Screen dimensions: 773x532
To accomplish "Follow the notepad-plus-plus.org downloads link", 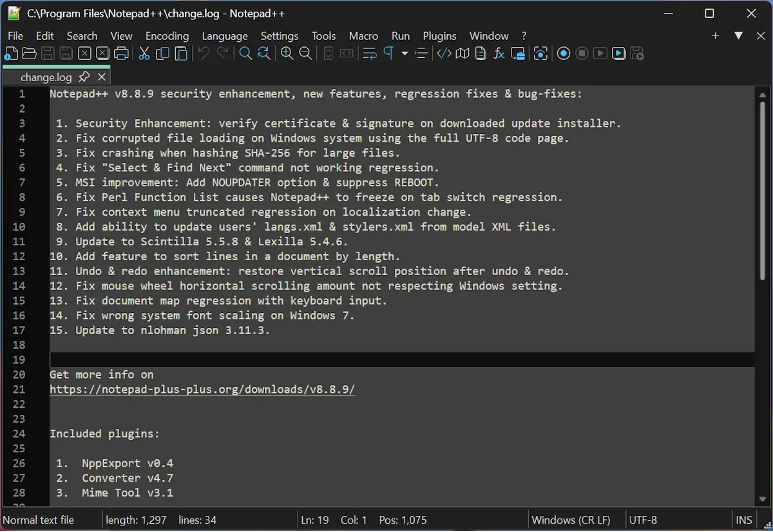I will [202, 390].
